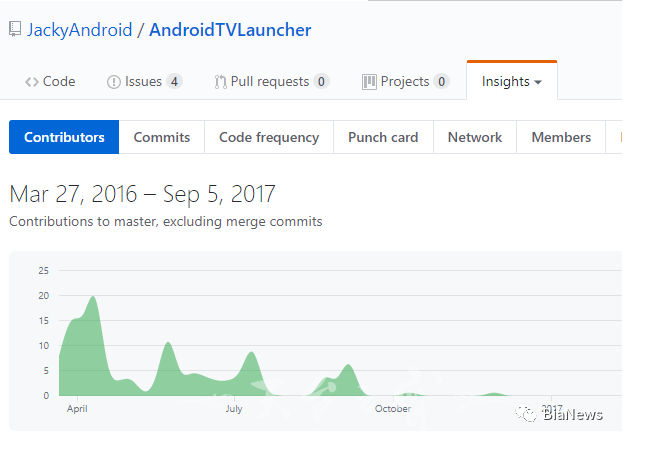Click the Pull requests count badge
Viewport: 649px width, 454px height.
click(x=321, y=82)
